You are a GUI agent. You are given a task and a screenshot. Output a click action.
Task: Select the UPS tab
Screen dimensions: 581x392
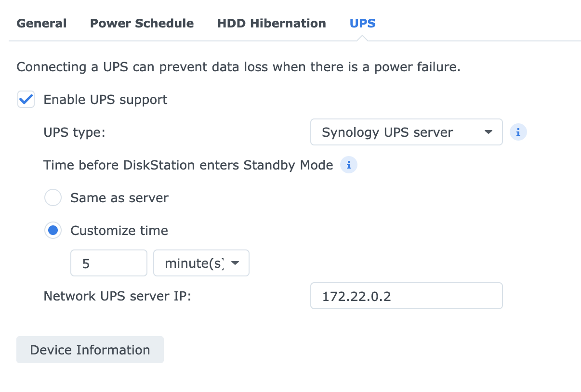(x=362, y=23)
